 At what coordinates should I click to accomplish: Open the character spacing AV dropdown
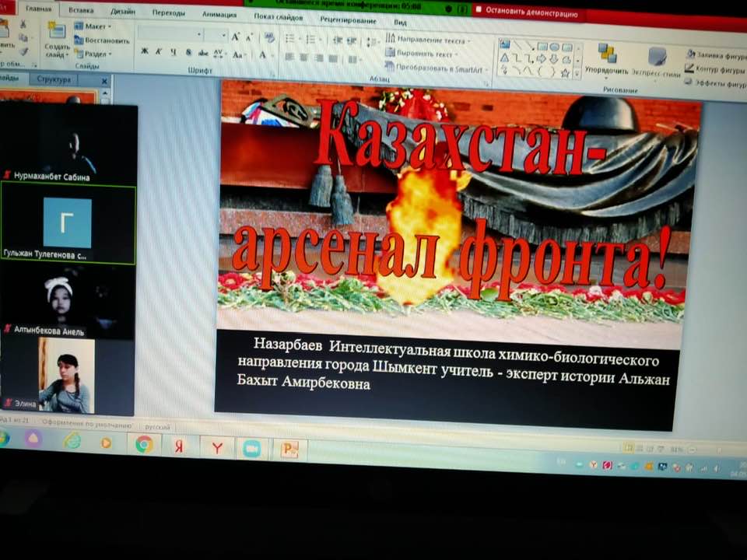219,54
